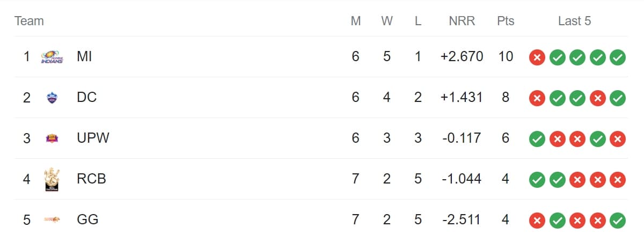
Task: Click DC's last green win icon
Action: (618, 98)
